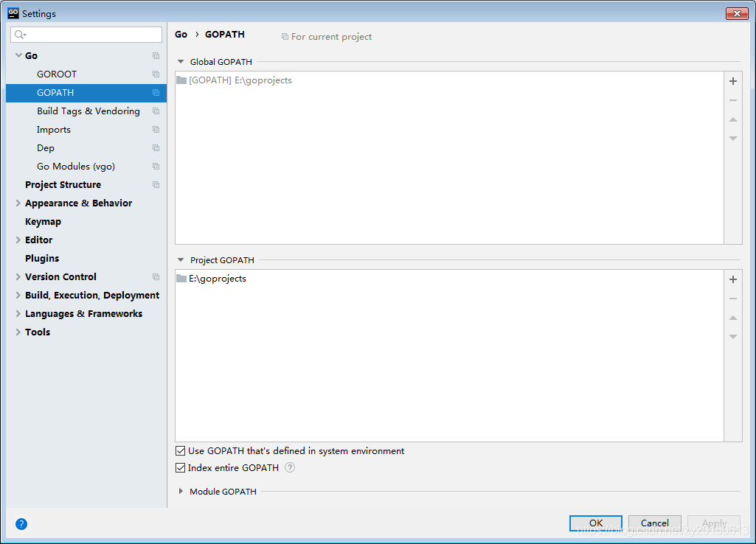The height and width of the screenshot is (544, 756).
Task: Expand the Tools settings node
Action: click(x=18, y=332)
